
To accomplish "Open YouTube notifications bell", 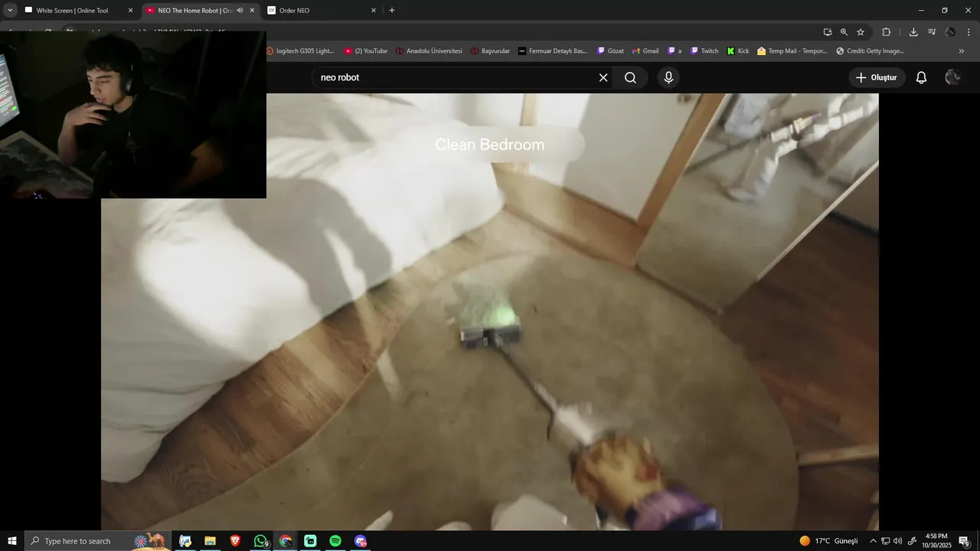I will [922, 77].
